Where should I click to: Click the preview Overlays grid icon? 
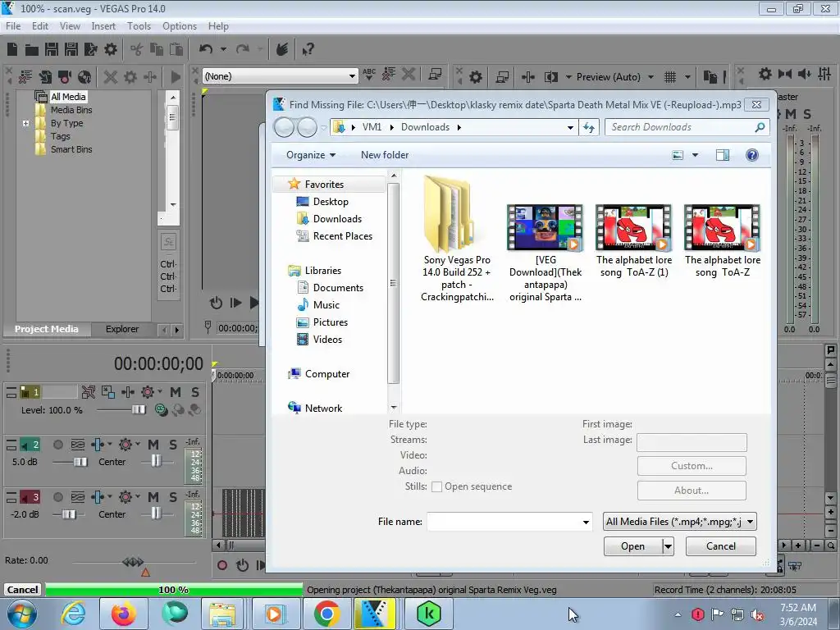click(x=670, y=77)
